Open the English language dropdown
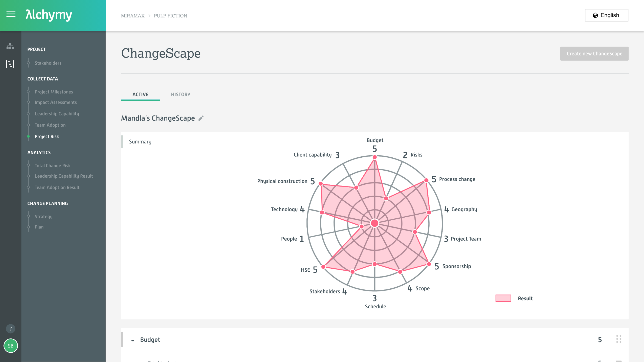The image size is (644, 362). point(606,15)
